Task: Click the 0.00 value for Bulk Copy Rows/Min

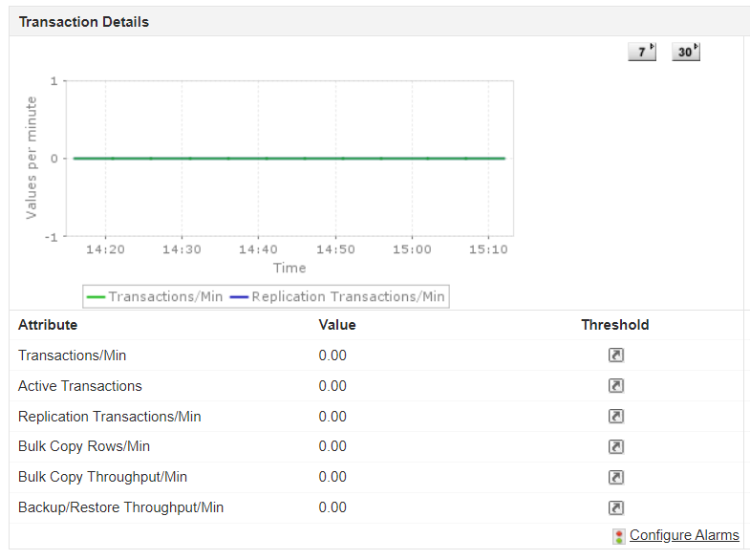Action: 332,446
